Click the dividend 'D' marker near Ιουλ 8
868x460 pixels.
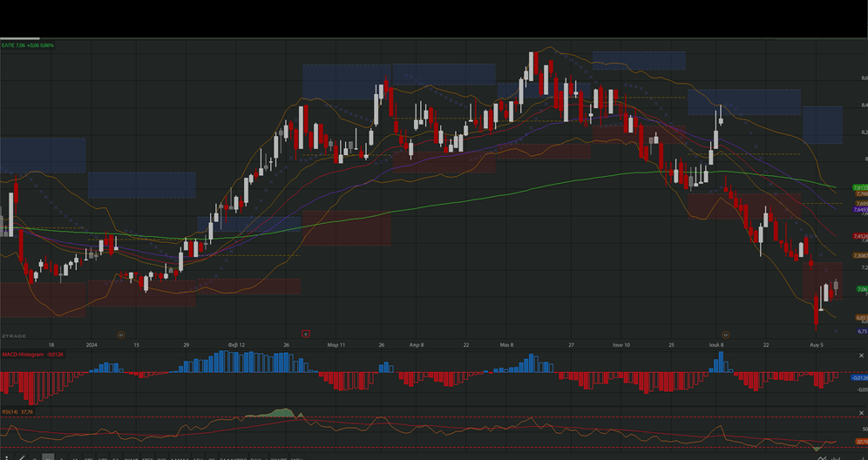(x=726, y=335)
